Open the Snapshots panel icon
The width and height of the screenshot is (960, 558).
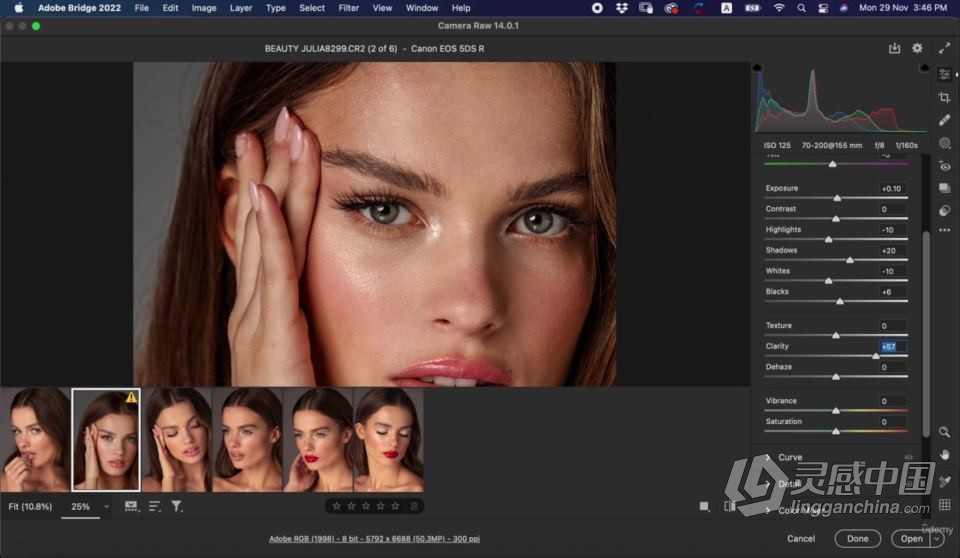[x=945, y=188]
